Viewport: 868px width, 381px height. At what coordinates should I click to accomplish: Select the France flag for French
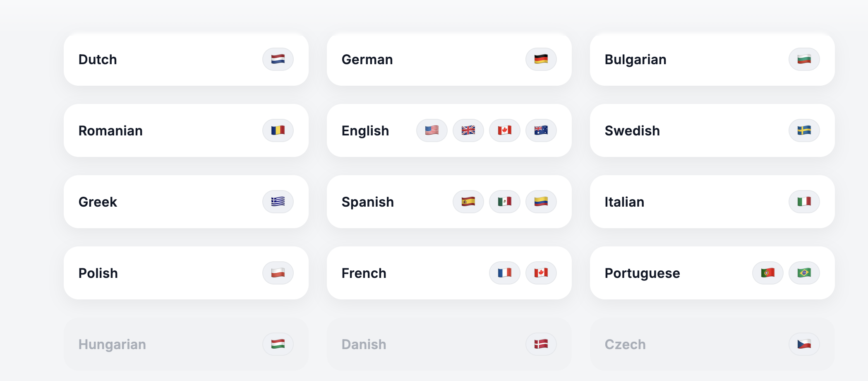[504, 273]
